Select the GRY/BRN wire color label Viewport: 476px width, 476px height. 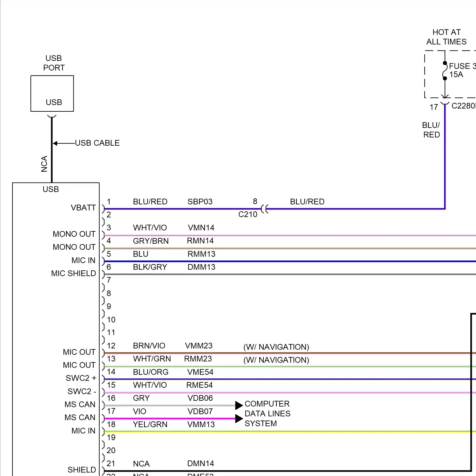pos(151,241)
